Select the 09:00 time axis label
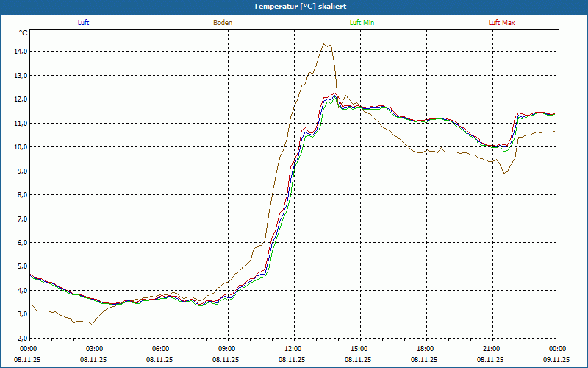 point(227,348)
